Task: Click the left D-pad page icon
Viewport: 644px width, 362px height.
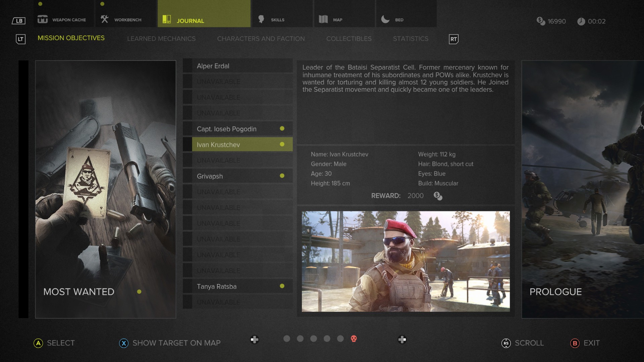Action: coord(255,340)
